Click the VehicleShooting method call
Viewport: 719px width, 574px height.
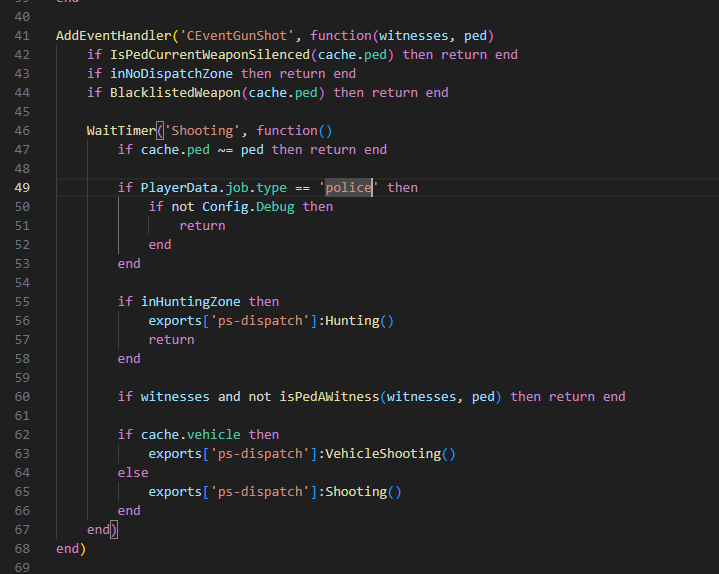pyautogui.click(x=383, y=453)
